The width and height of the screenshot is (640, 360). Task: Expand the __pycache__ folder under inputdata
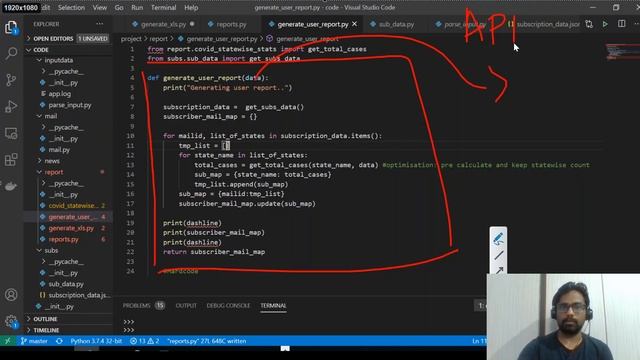68,71
